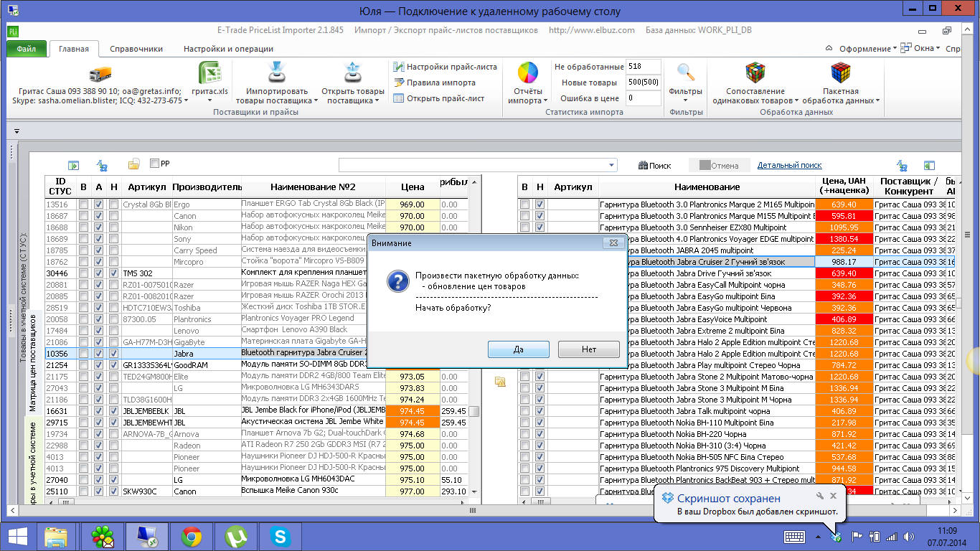Expand Открыть товары поставщика dropdown

[377, 101]
